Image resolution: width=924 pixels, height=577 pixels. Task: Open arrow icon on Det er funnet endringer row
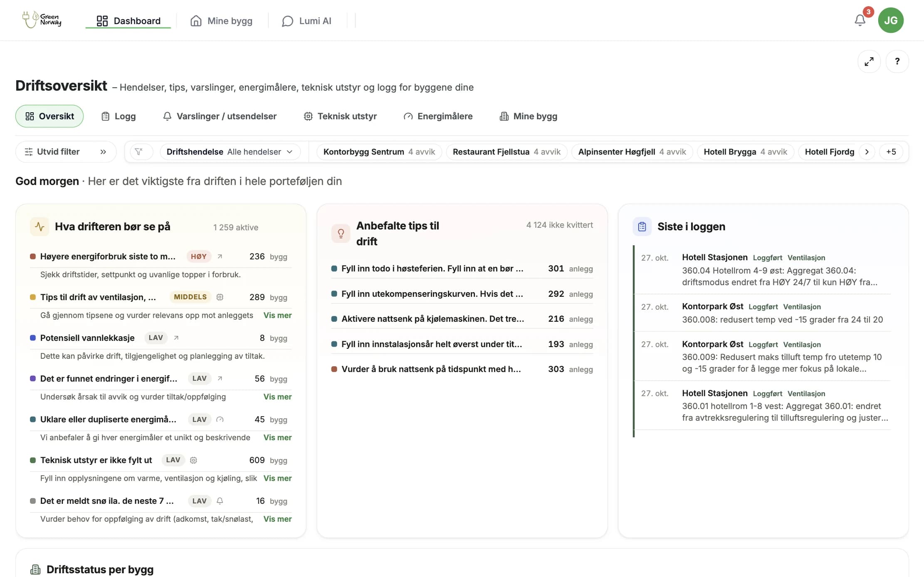point(220,379)
